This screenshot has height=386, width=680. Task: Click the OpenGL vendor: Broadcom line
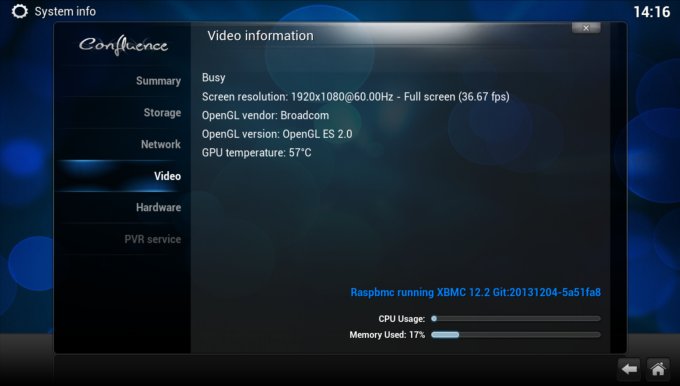coord(265,116)
